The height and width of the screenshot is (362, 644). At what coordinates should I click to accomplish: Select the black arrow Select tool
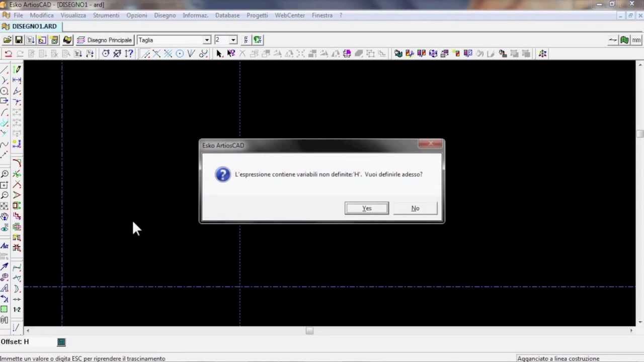tap(219, 54)
